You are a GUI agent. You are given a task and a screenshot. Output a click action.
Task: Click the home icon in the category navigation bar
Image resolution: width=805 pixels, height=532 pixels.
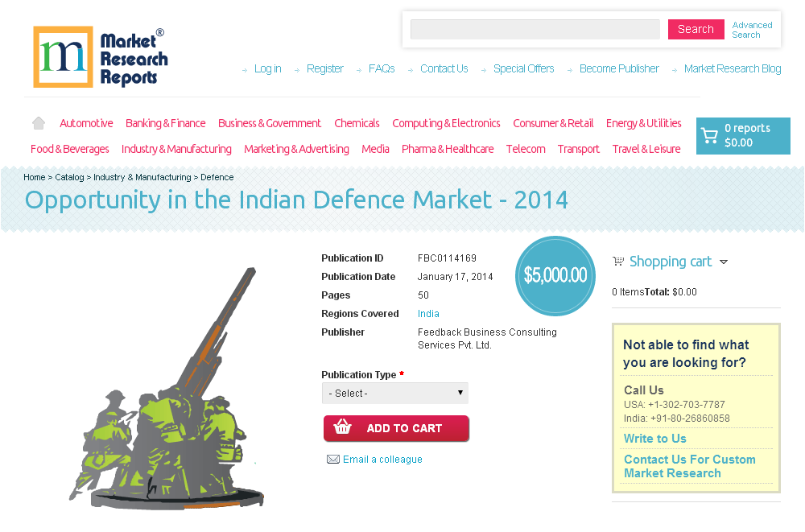(38, 122)
